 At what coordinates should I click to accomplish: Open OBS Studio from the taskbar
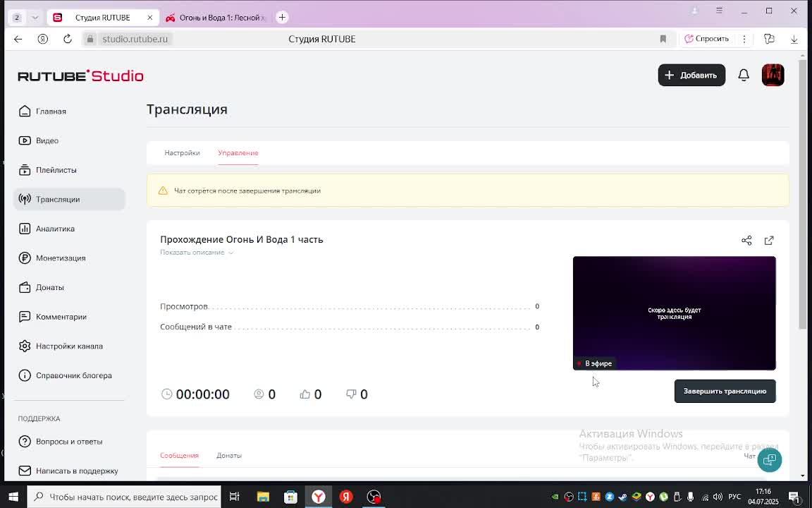[374, 497]
